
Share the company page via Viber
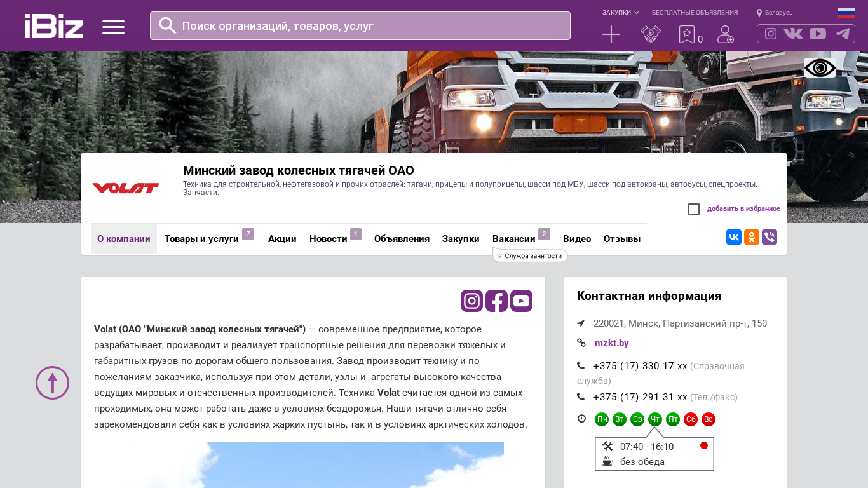(x=770, y=237)
